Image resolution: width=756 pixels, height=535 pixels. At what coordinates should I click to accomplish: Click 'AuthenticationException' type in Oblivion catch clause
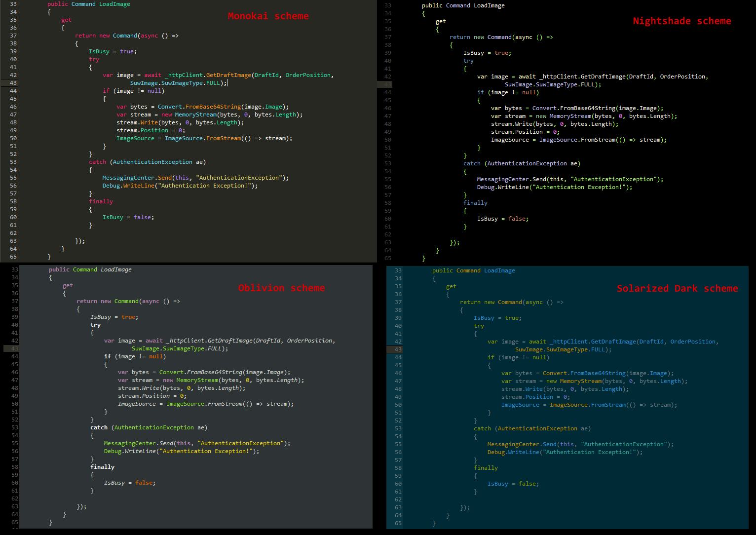click(154, 427)
